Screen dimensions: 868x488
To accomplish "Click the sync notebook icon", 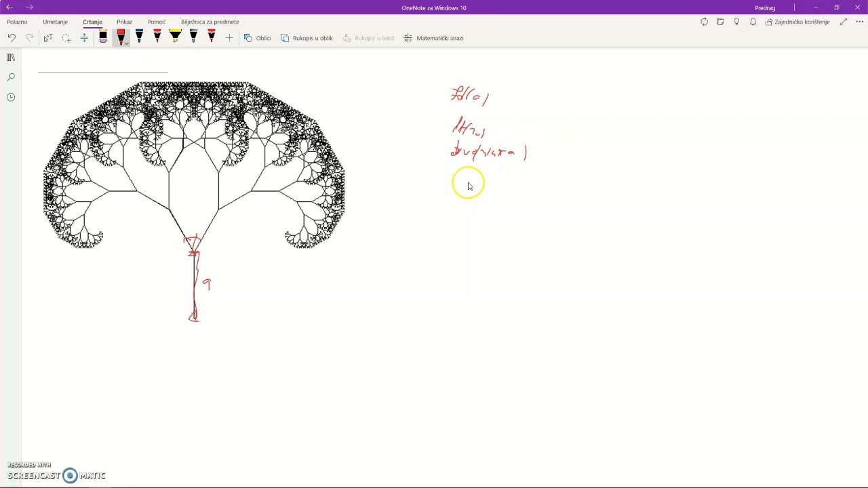I will coord(704,22).
